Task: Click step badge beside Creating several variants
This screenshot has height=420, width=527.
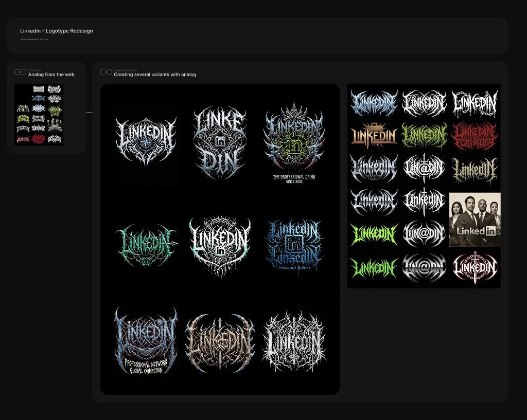Action: pos(106,72)
